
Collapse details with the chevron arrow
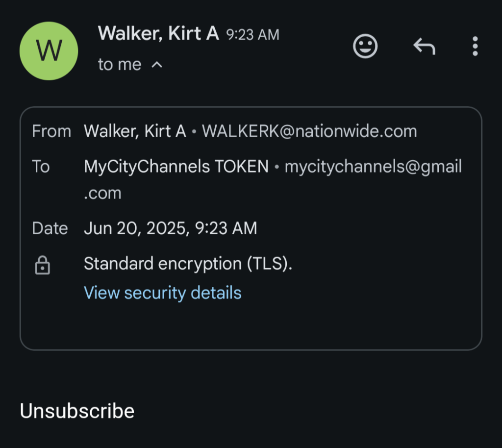[x=157, y=65]
